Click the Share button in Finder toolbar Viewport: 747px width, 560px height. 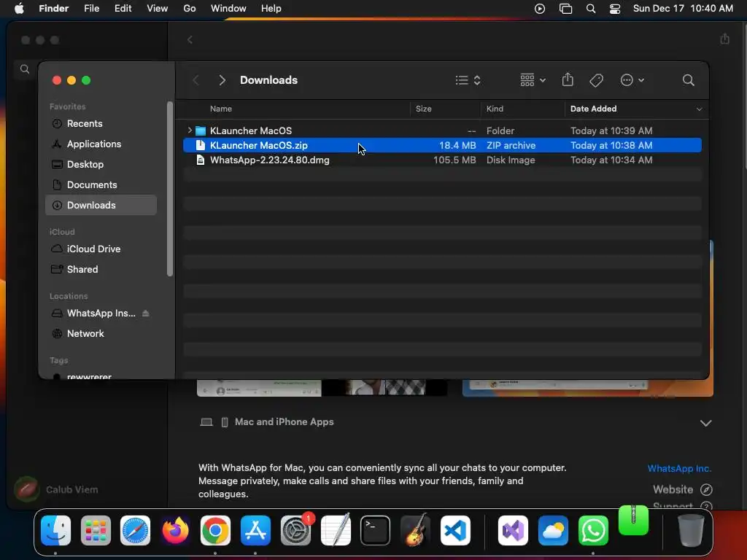click(x=568, y=79)
